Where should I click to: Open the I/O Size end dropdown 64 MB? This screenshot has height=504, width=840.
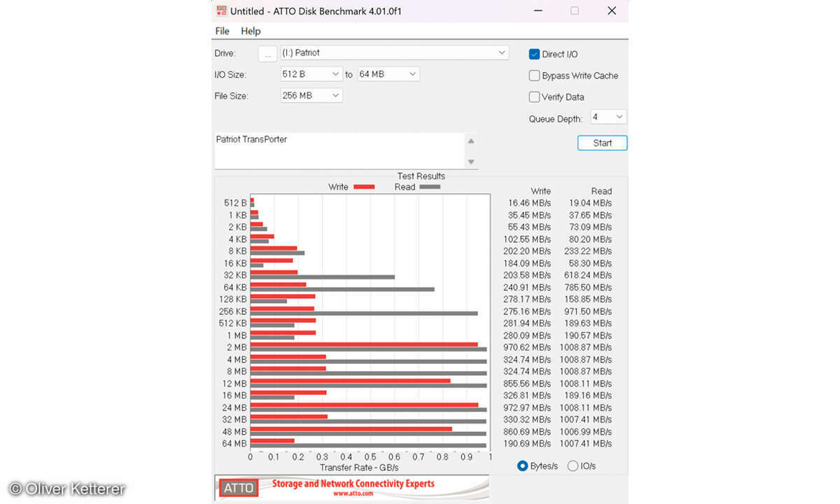(388, 74)
